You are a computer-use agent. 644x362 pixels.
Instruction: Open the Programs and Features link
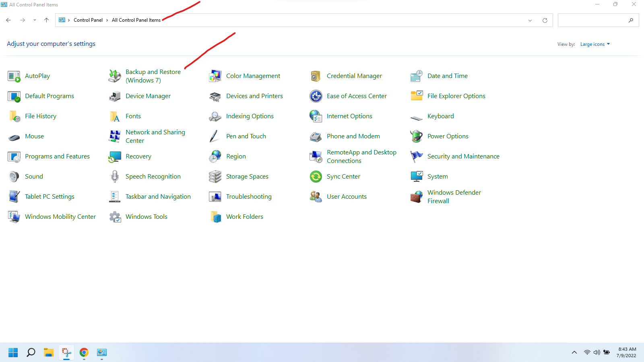pyautogui.click(x=57, y=156)
